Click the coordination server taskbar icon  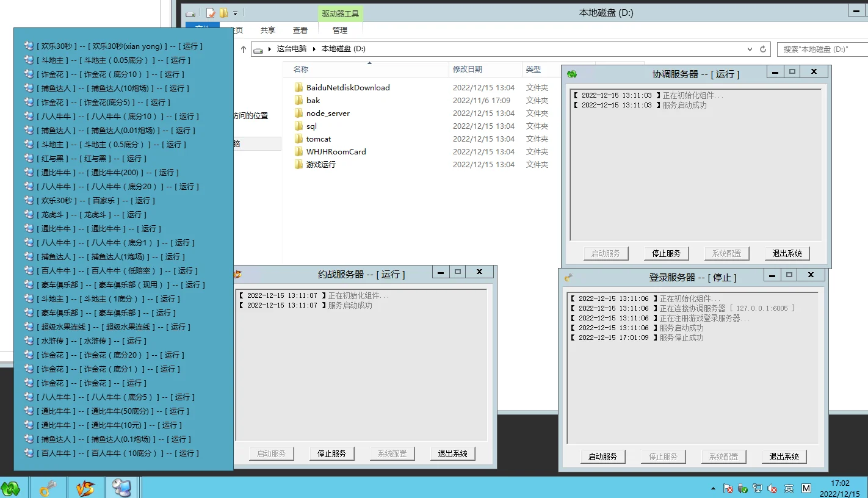11,488
